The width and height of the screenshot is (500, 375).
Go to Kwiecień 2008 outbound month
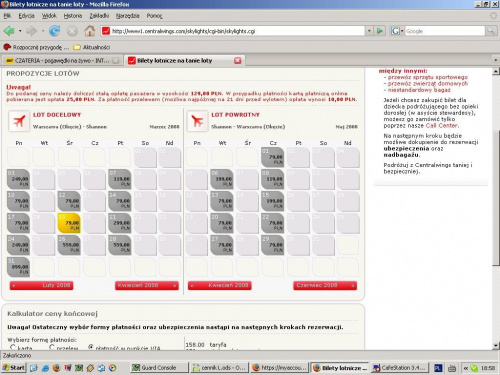pos(147,285)
